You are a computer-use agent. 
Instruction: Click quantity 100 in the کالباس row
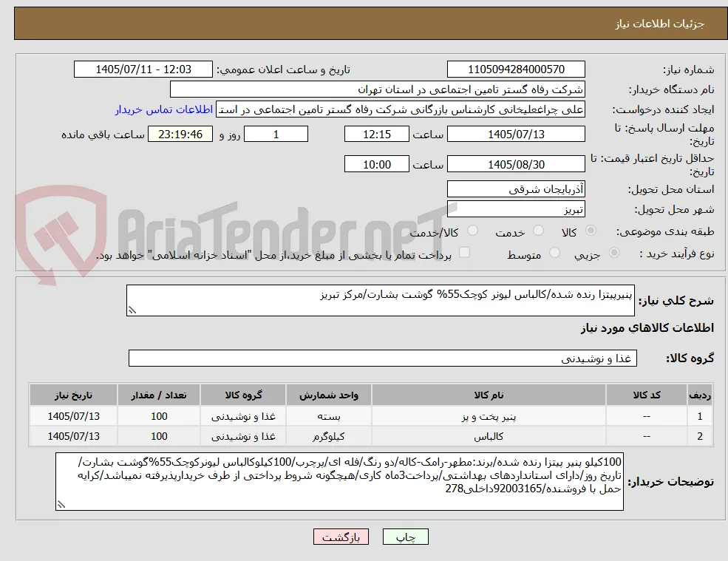click(159, 437)
